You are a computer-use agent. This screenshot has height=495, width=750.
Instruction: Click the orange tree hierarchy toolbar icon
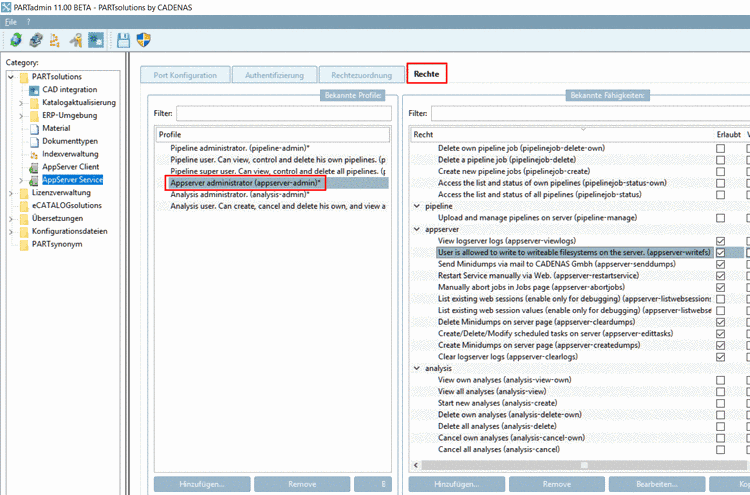click(x=55, y=40)
